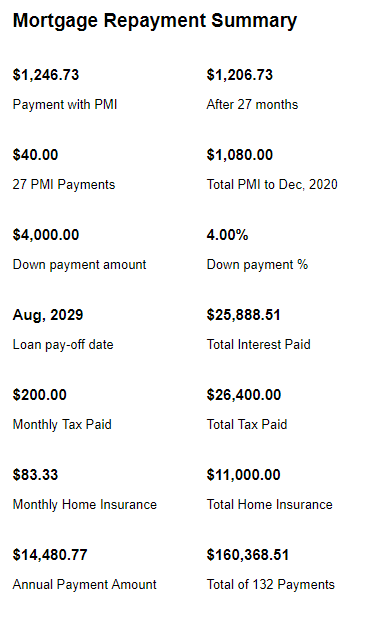Image resolution: width=380 pixels, height=621 pixels.
Task: Click the Loan pay-off date label
Action: 63,345
